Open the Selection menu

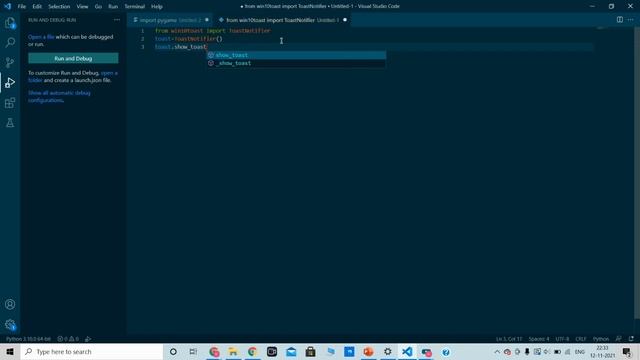[x=59, y=7]
